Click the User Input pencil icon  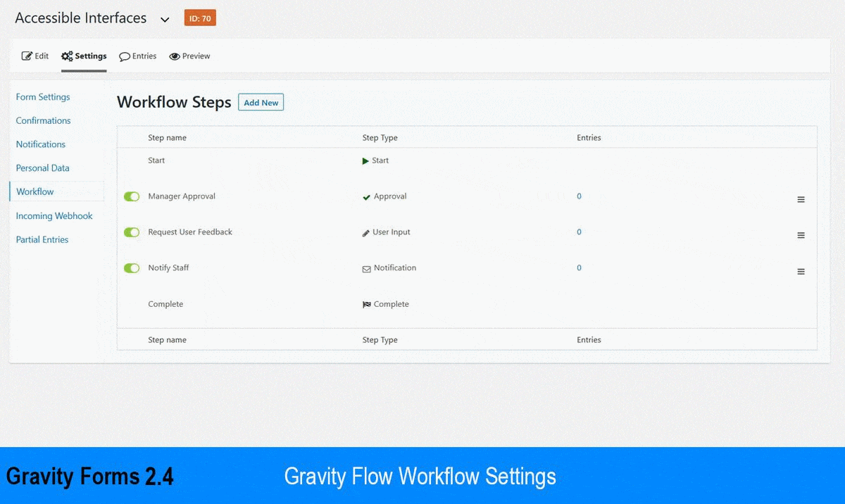pyautogui.click(x=366, y=233)
